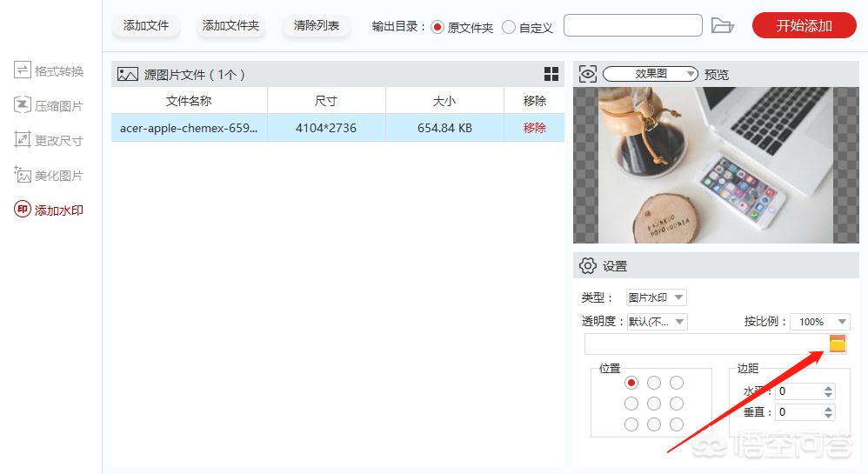The width and height of the screenshot is (868, 474).
Task: Click the preview eye icon
Action: click(587, 74)
